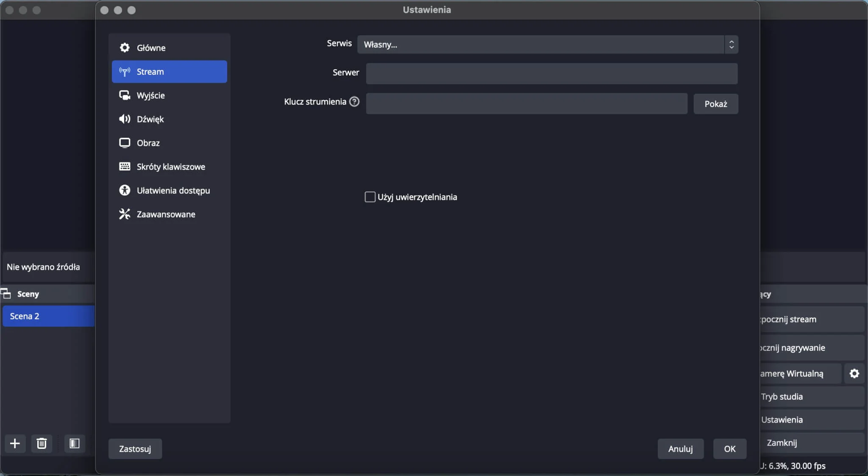The height and width of the screenshot is (476, 868).
Task: Switch to the Stream settings tab
Action: pyautogui.click(x=150, y=71)
